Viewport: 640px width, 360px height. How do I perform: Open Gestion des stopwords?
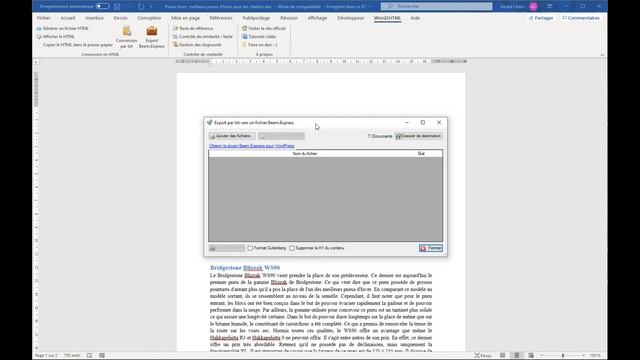click(197, 45)
